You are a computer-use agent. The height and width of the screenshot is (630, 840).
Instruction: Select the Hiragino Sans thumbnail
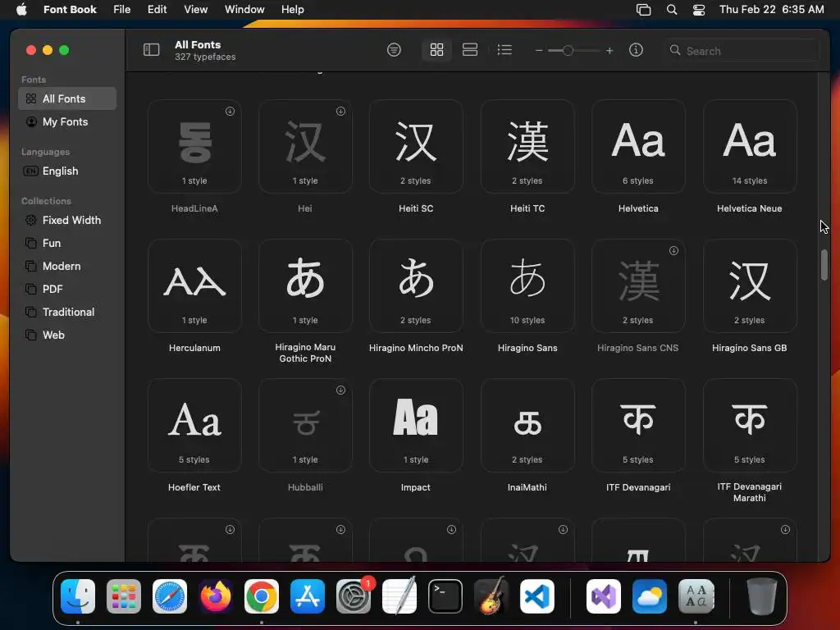coord(527,285)
